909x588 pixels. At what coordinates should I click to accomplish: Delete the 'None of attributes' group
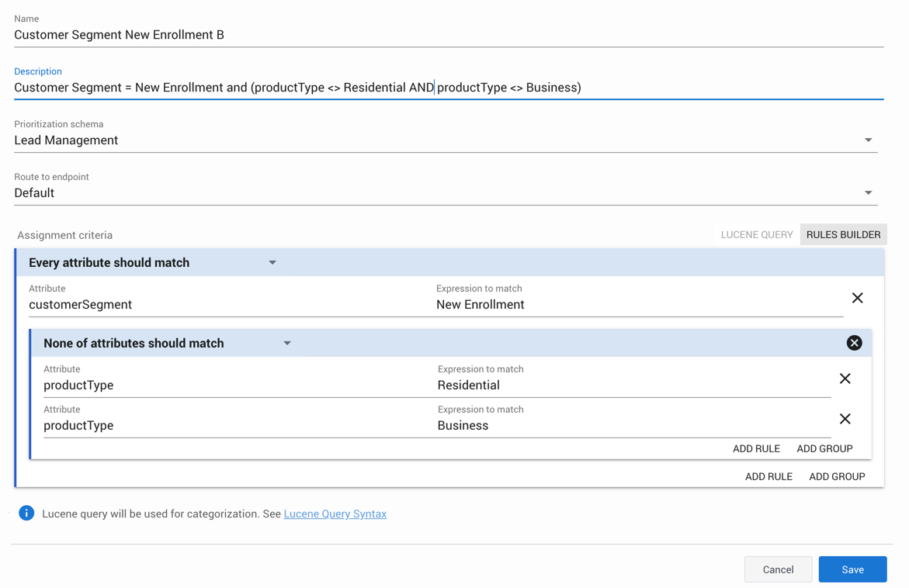click(x=854, y=343)
